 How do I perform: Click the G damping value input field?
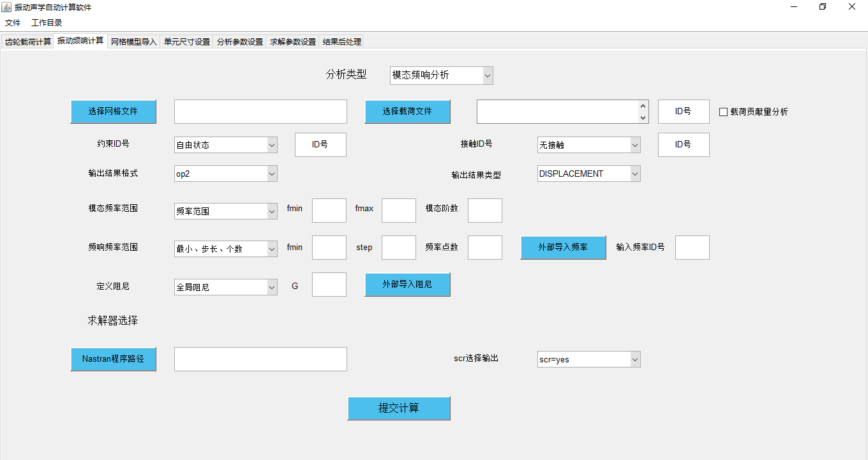tap(329, 285)
